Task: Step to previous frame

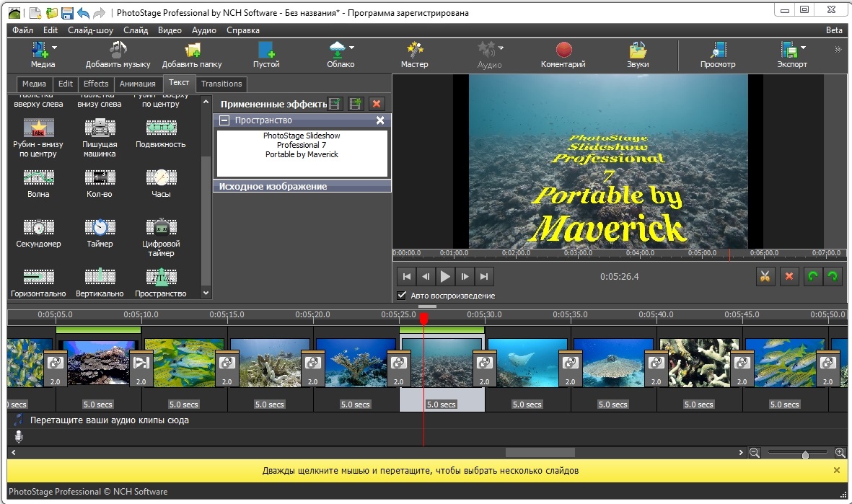Action: point(426,276)
